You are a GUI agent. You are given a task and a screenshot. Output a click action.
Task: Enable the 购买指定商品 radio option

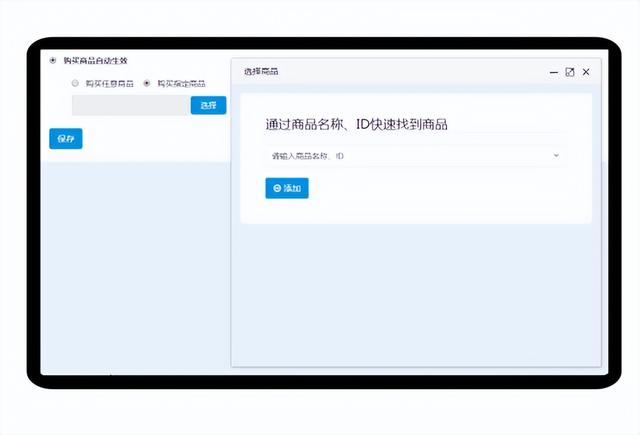click(x=147, y=84)
